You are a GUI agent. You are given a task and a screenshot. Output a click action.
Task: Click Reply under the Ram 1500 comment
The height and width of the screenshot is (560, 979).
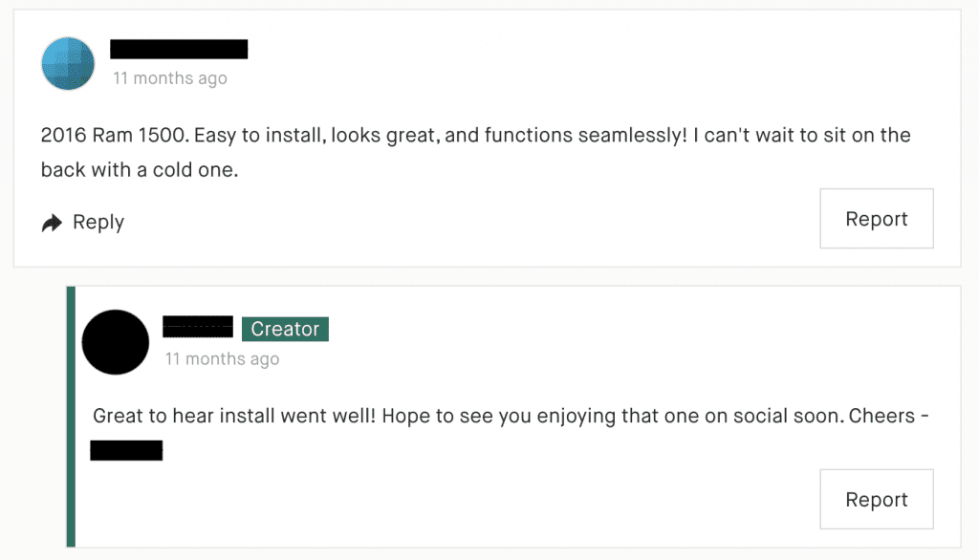tap(98, 222)
